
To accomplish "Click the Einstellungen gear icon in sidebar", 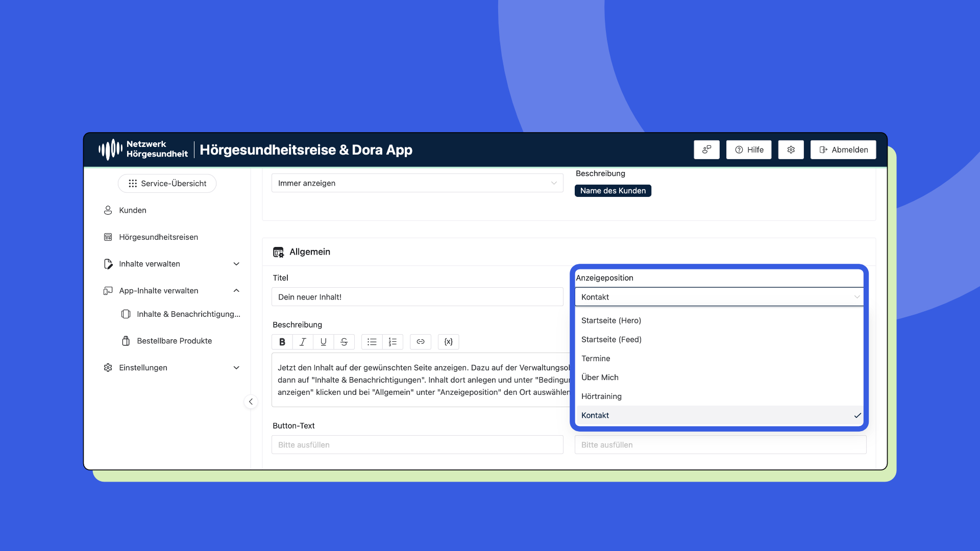I will click(108, 368).
